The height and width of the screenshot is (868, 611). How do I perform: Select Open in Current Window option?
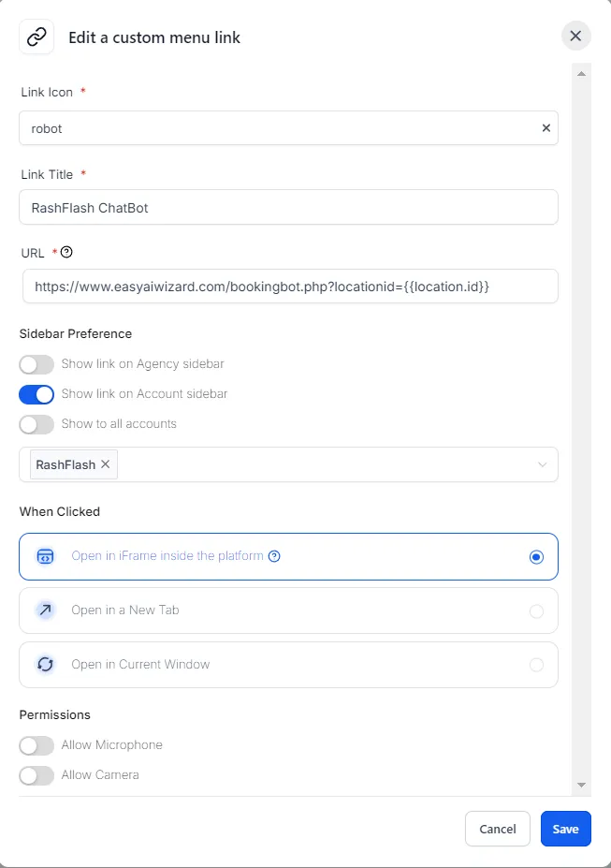[x=288, y=665]
